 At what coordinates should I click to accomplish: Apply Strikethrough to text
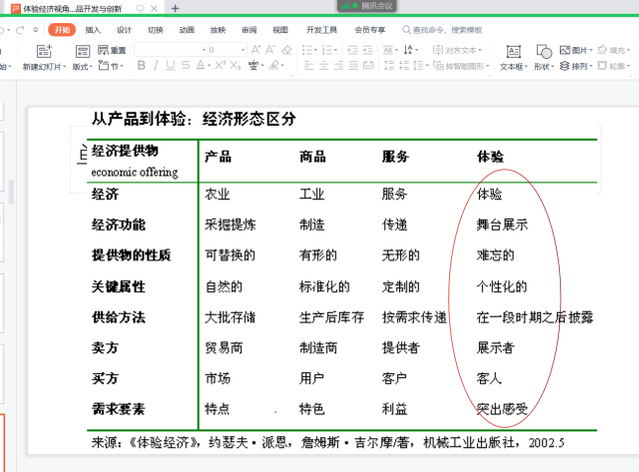(187, 66)
